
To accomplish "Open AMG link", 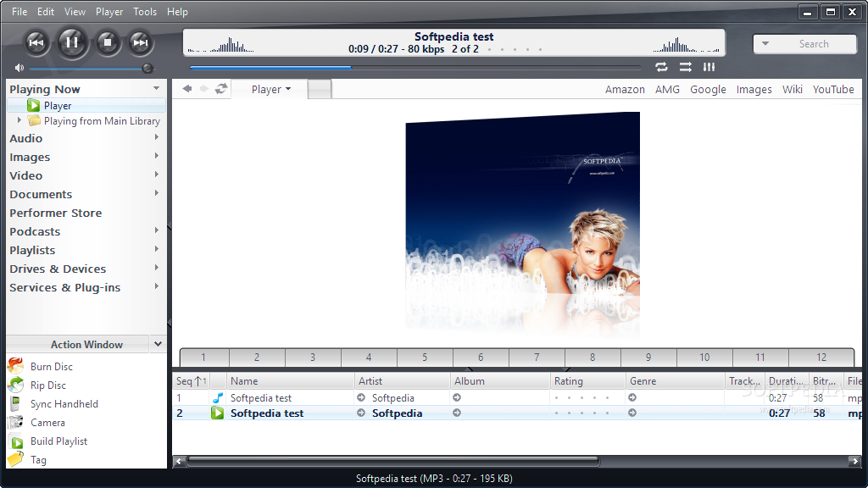I will (667, 89).
